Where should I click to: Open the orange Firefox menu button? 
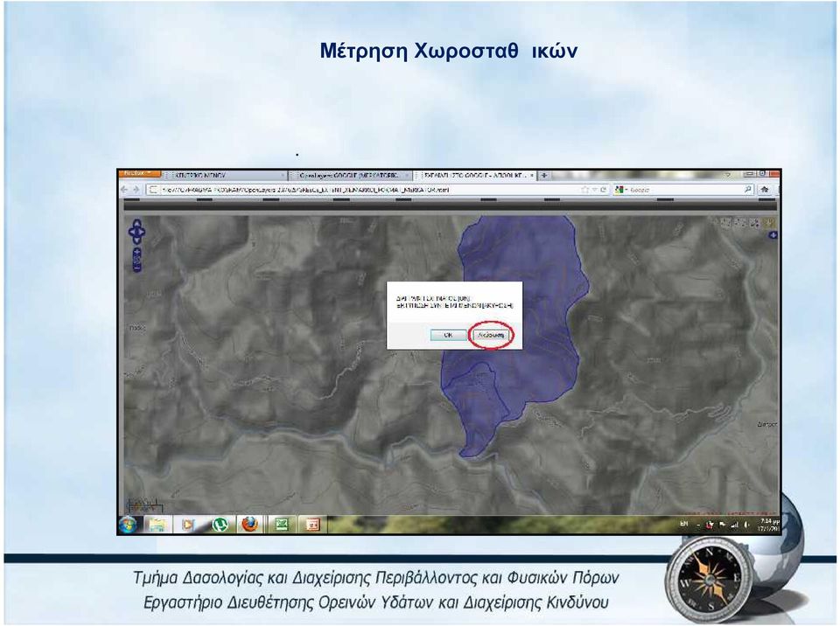(x=138, y=173)
